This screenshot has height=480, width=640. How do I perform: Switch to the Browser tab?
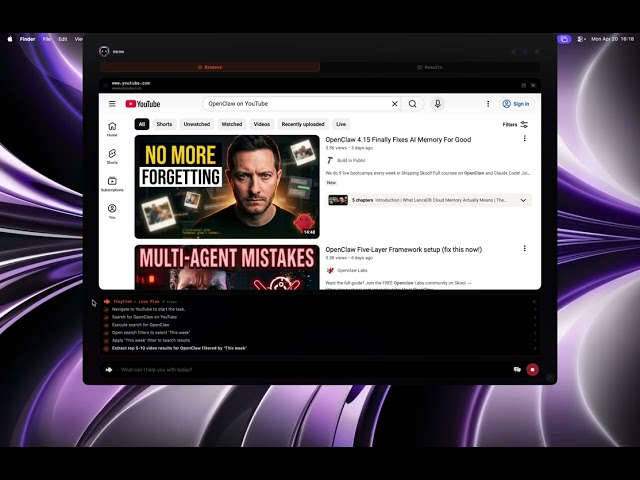210,67
